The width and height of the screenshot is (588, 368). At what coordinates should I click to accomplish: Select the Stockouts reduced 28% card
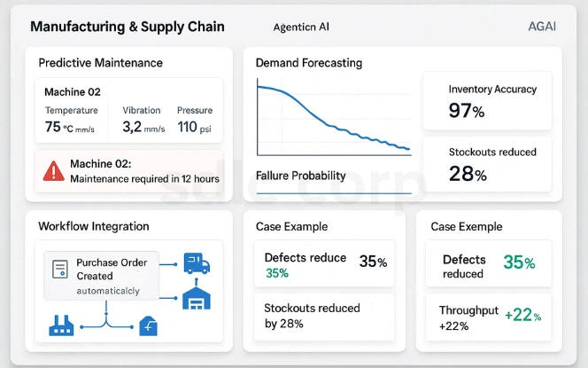click(486, 163)
